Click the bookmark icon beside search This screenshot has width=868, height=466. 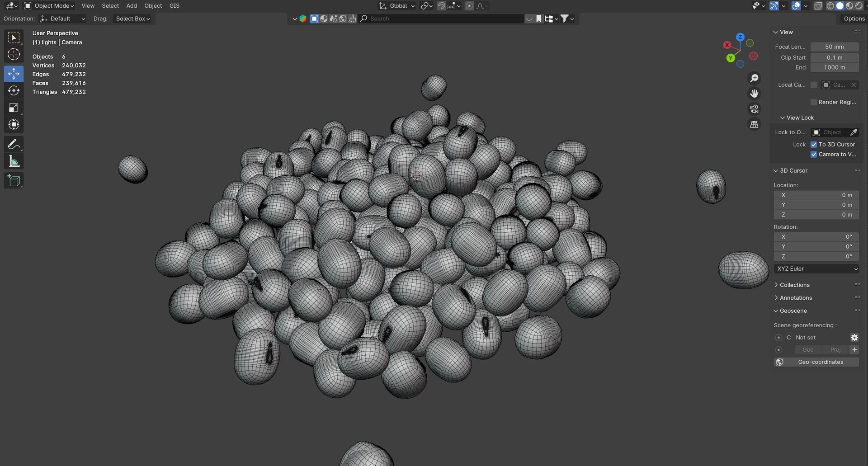[539, 19]
